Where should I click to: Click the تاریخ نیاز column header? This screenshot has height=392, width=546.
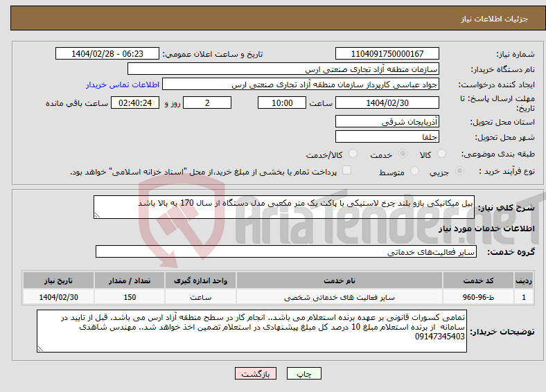click(58, 280)
